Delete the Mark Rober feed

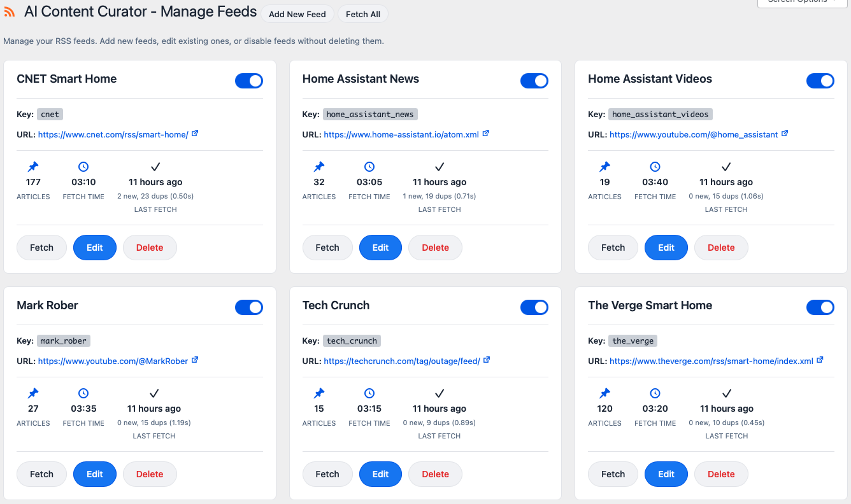pyautogui.click(x=150, y=474)
